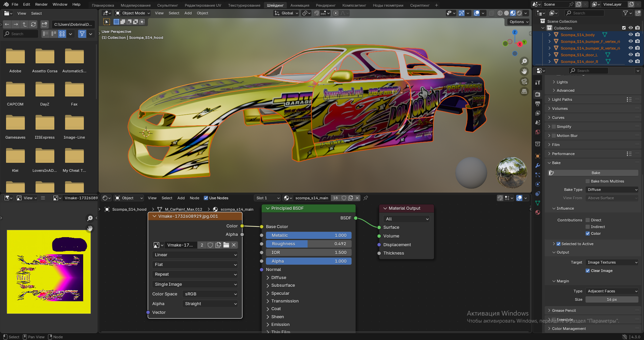Go to parent directory in file browser
This screenshot has height=340, width=644.
pyautogui.click(x=24, y=24)
